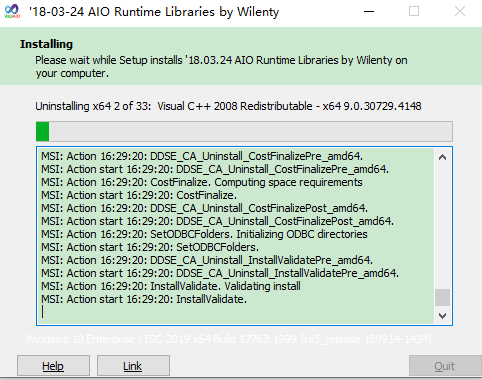Click the empty last line of the log box
The height and width of the screenshot is (380, 482).
click(235, 312)
